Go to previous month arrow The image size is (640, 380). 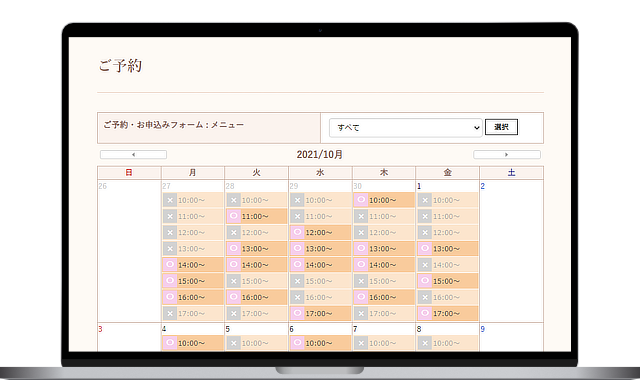(x=133, y=155)
